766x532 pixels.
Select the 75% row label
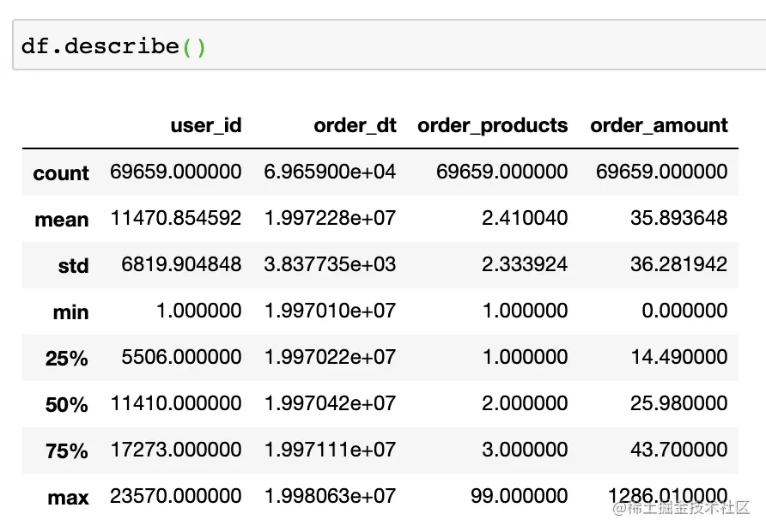67,451
